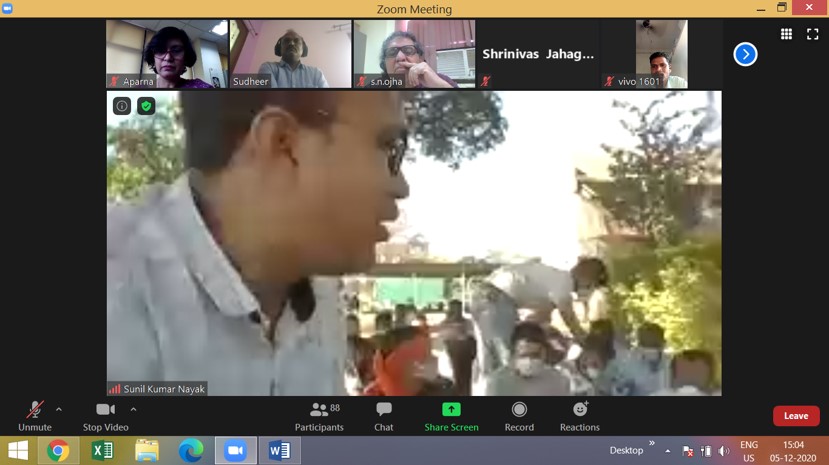Open the meeting information icon
This screenshot has height=465, width=829.
coord(122,106)
